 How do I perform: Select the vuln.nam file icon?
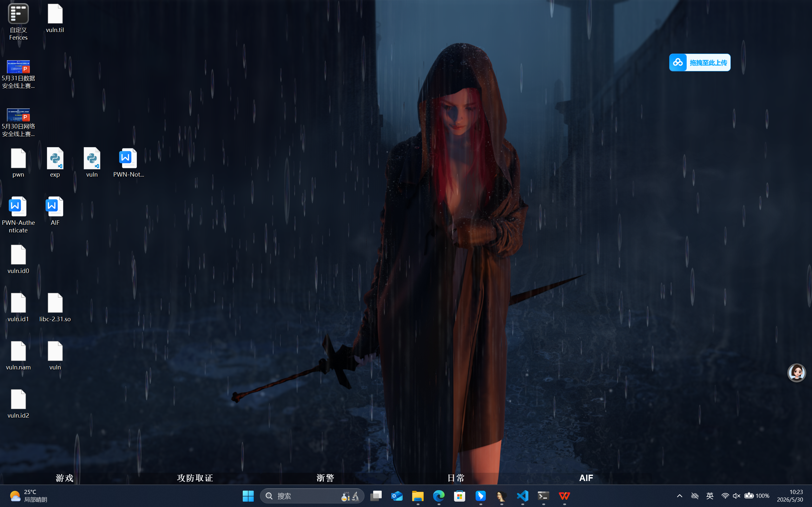tap(18, 356)
